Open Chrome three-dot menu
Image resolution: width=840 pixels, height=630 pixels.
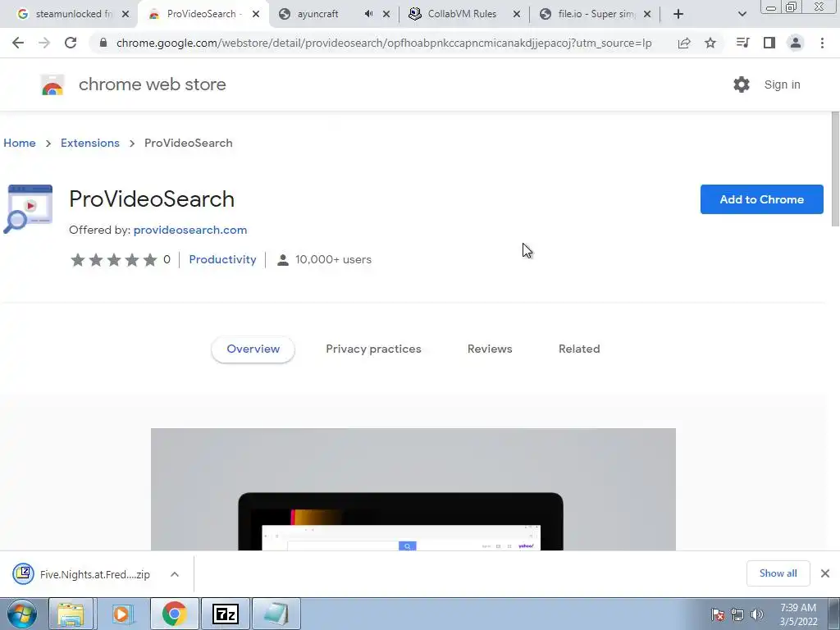pyautogui.click(x=822, y=43)
